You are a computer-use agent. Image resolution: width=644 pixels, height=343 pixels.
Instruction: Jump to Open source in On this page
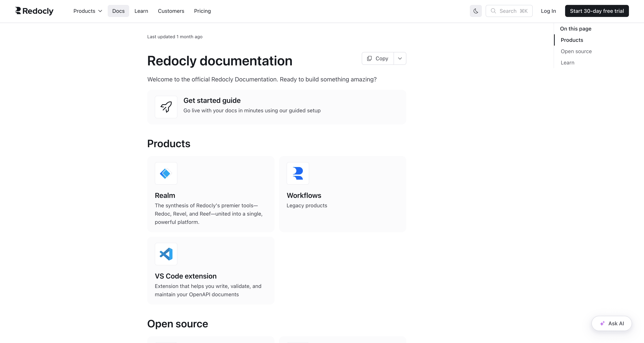(x=576, y=51)
